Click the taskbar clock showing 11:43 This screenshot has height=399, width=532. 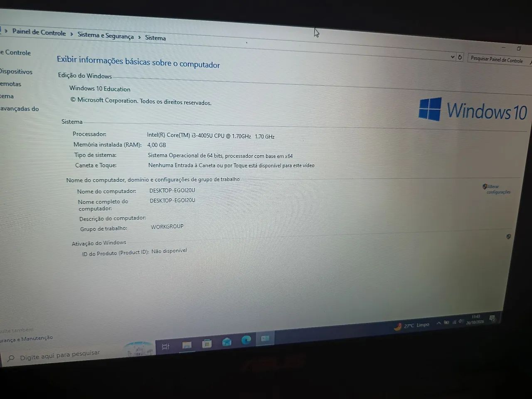(x=475, y=319)
